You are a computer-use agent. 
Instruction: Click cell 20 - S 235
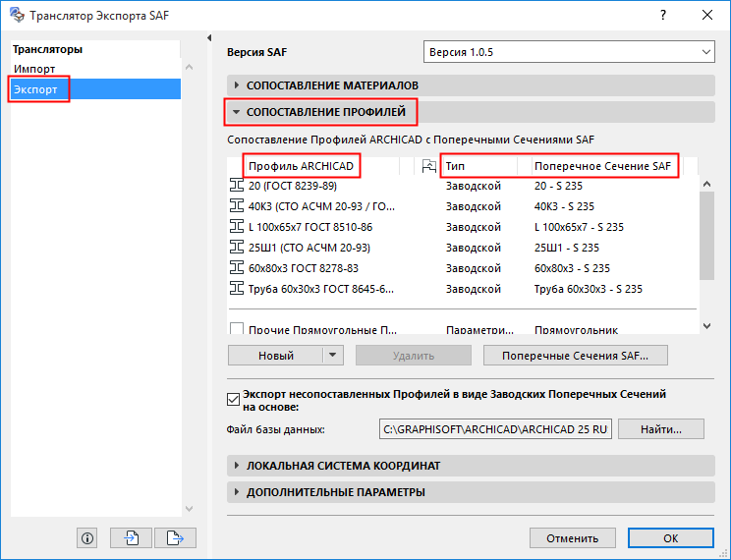(558, 186)
